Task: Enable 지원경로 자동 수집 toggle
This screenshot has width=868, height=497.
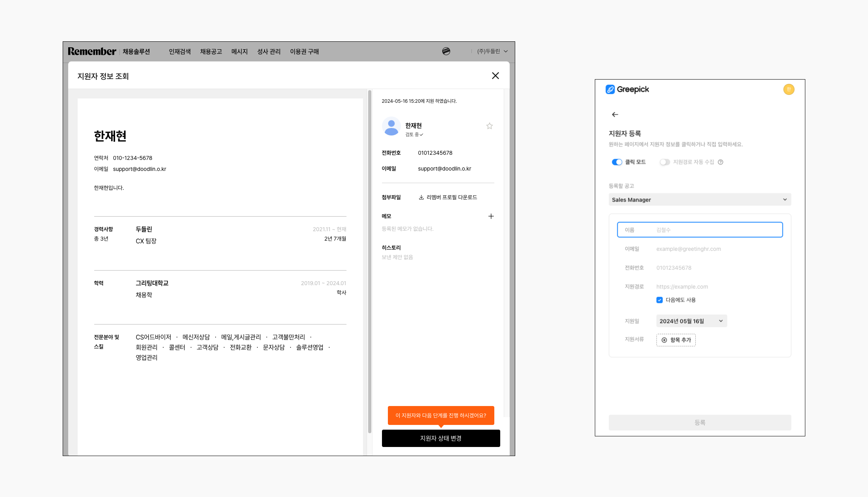Action: pos(665,162)
